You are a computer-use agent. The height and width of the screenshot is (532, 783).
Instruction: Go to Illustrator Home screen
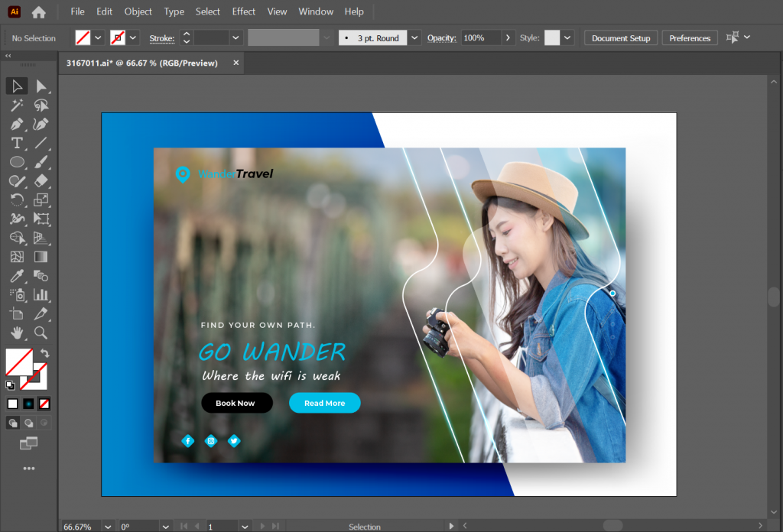point(38,12)
